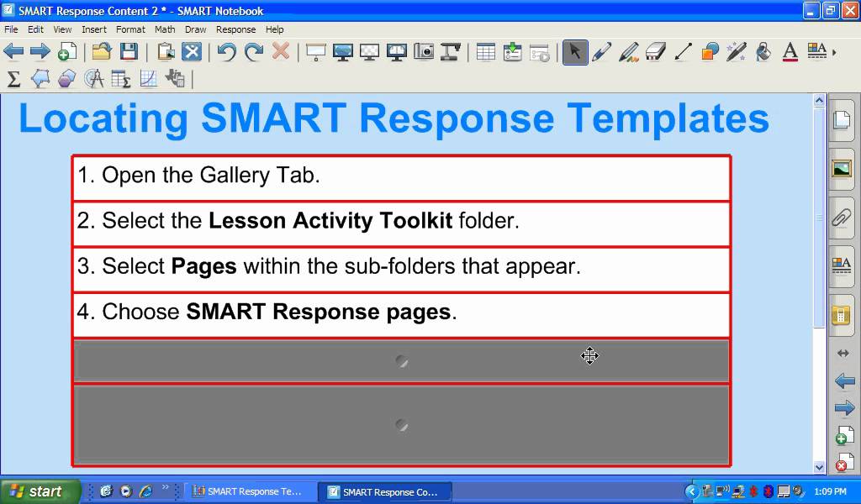Open Measurement Tools compass icon

click(94, 79)
